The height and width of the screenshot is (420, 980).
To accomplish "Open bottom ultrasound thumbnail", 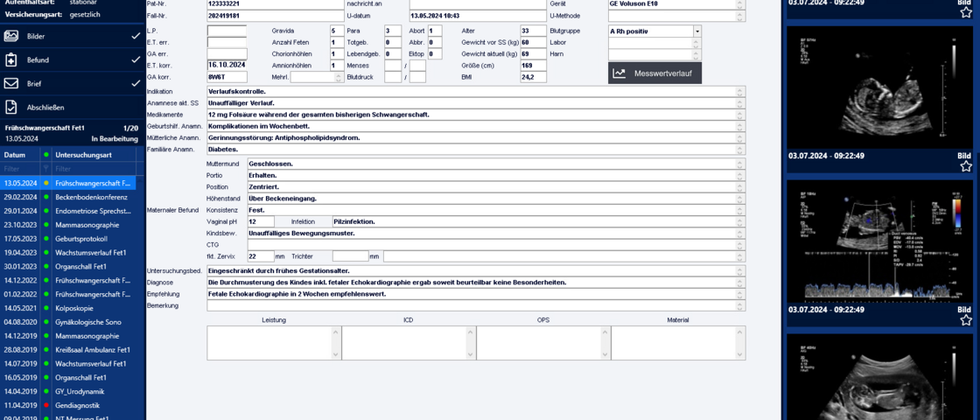I will point(880,377).
